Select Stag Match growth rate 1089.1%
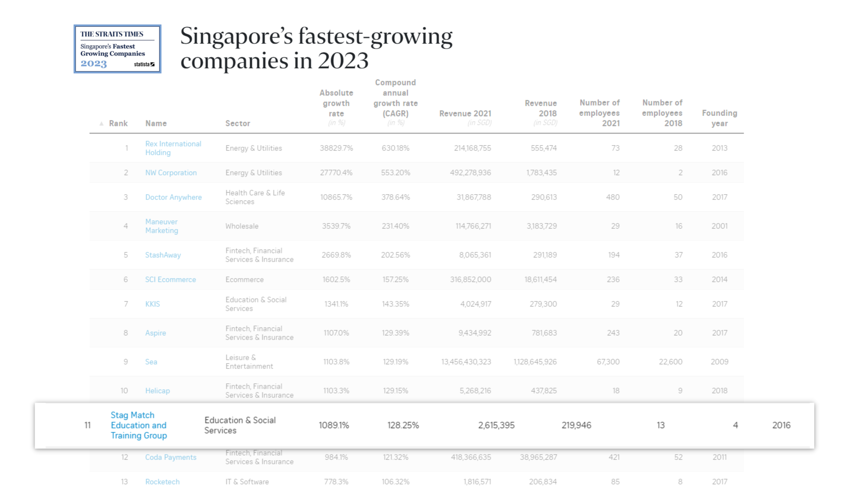 pyautogui.click(x=334, y=425)
